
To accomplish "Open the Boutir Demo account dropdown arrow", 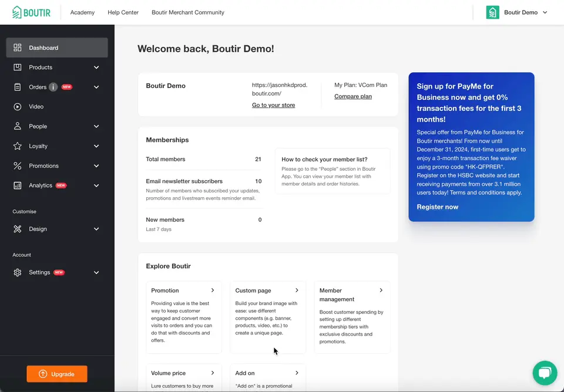I will (545, 12).
